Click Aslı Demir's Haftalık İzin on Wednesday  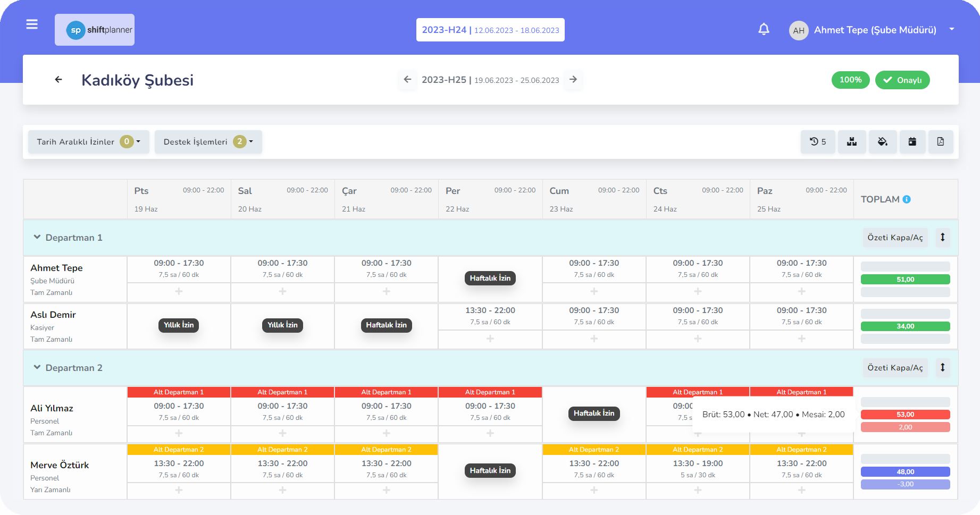[x=387, y=325]
